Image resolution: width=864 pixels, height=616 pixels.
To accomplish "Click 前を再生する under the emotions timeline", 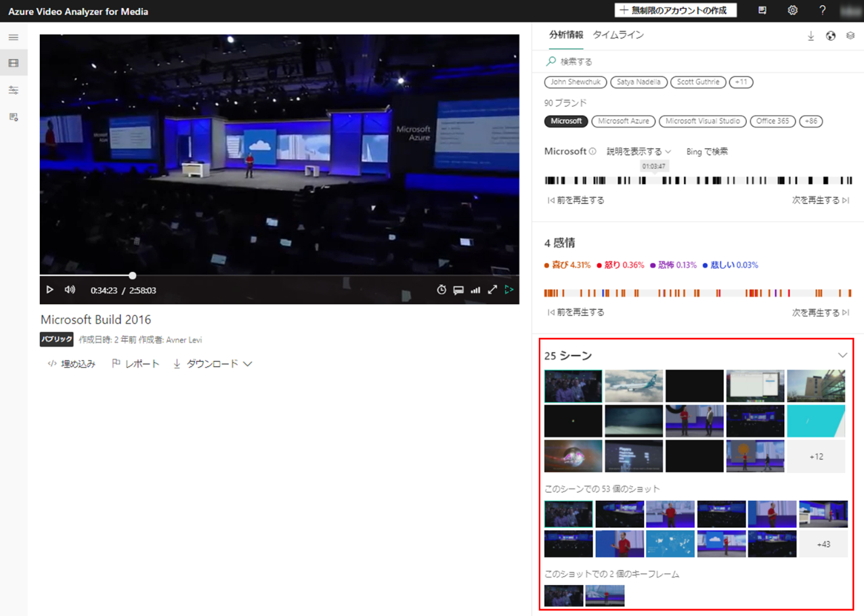I will (576, 313).
